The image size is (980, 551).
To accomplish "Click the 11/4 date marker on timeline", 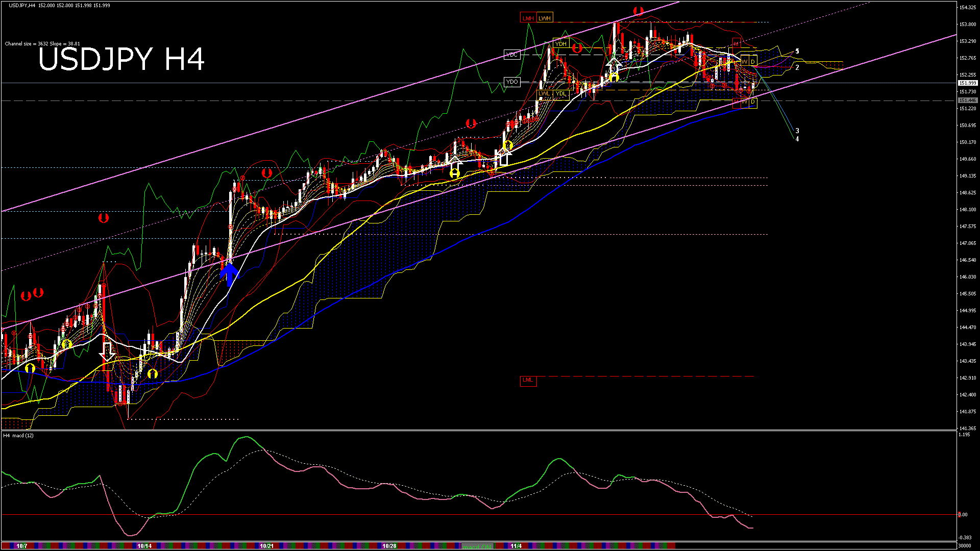I will [x=516, y=546].
